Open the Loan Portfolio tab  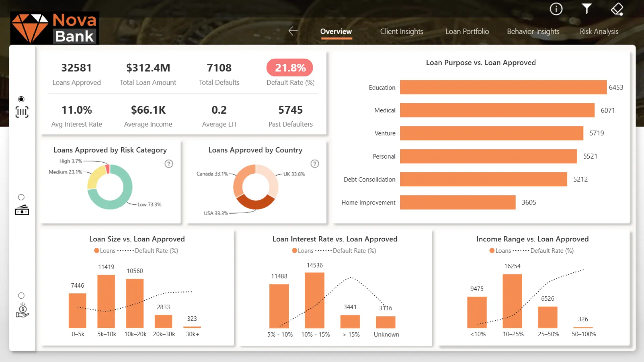tap(467, 32)
